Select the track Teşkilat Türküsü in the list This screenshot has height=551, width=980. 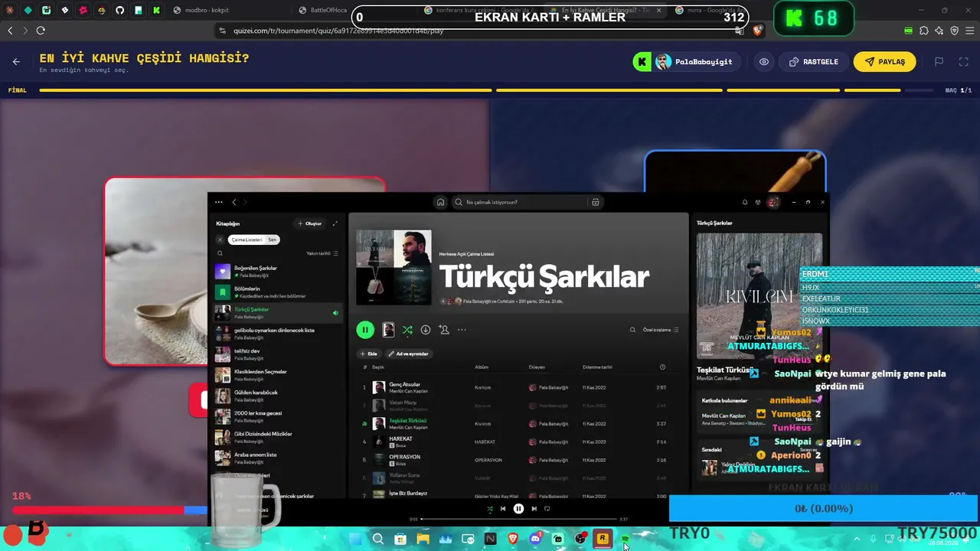tap(517, 423)
